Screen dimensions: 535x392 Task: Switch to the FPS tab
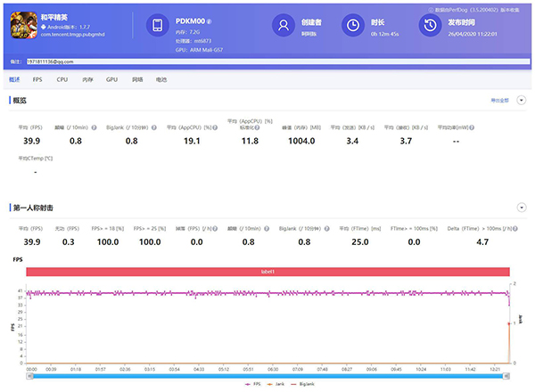coord(37,79)
